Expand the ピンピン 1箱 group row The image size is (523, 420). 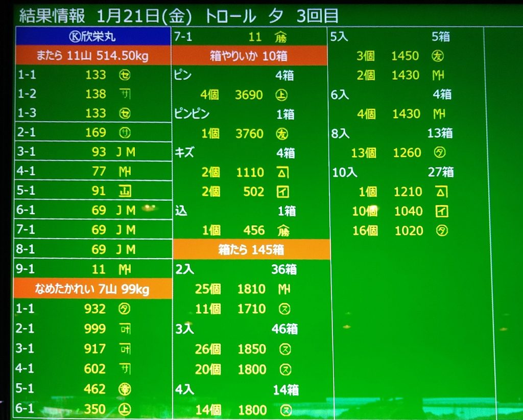pos(249,114)
